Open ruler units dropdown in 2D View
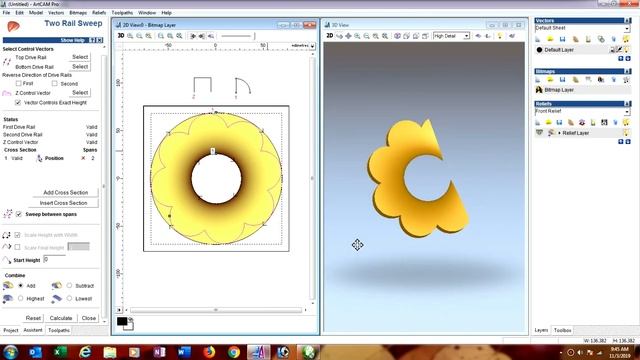The image size is (640, 360). pos(312,46)
